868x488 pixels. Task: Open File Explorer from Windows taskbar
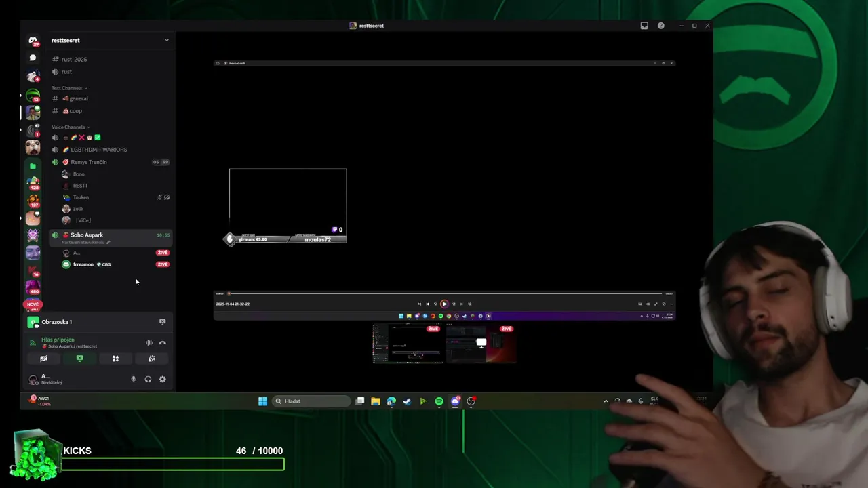pos(375,401)
